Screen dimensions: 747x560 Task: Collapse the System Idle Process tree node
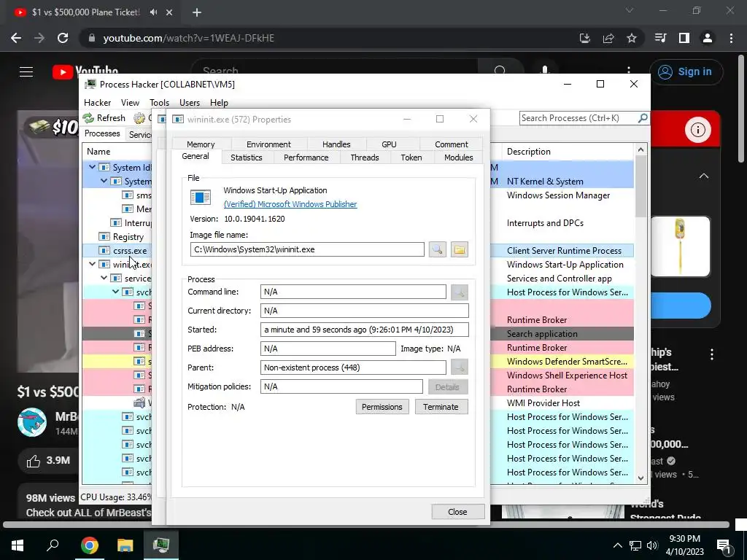[x=92, y=167]
